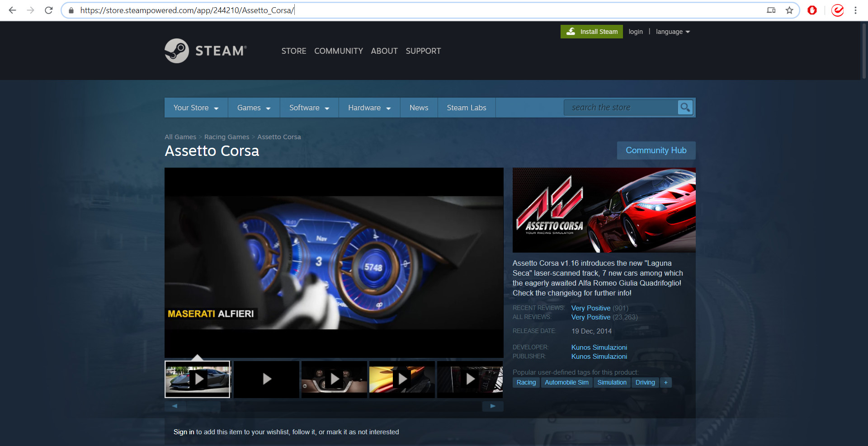Click the store search magnifier icon

pyautogui.click(x=685, y=108)
